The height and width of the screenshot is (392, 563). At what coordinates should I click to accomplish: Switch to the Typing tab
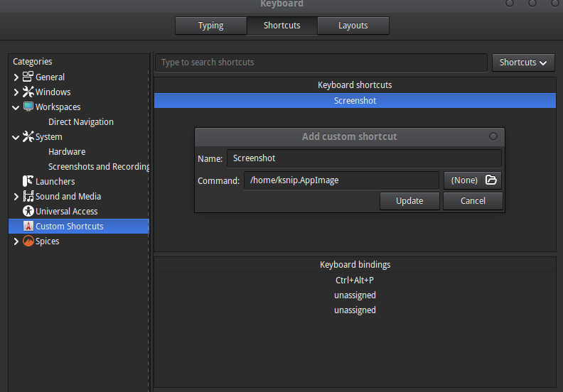[210, 26]
